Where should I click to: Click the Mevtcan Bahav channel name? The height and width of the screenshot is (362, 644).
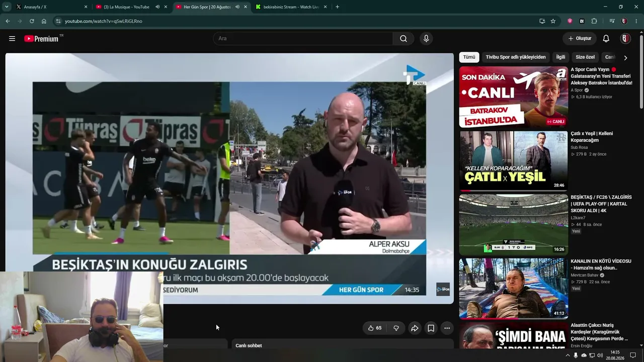585,275
